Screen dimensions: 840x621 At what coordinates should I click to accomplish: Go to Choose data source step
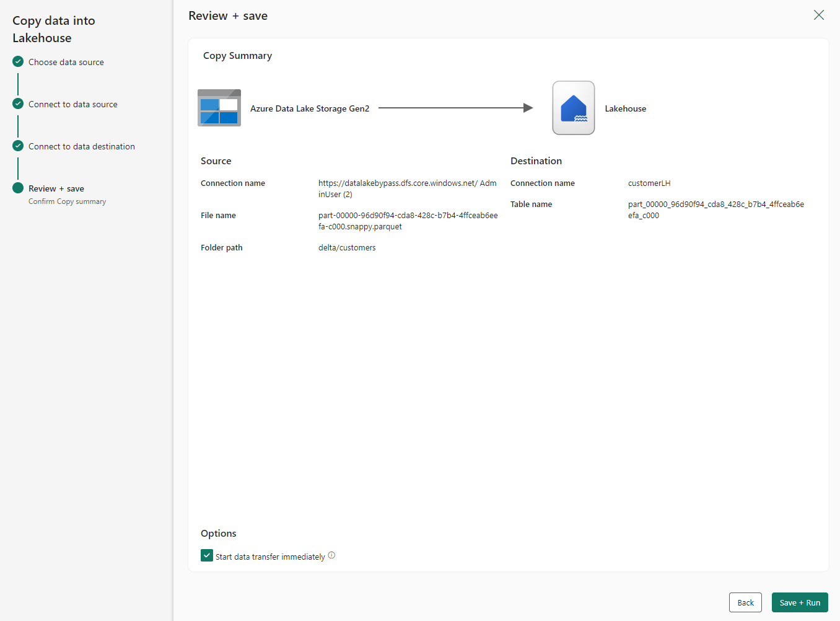click(66, 62)
